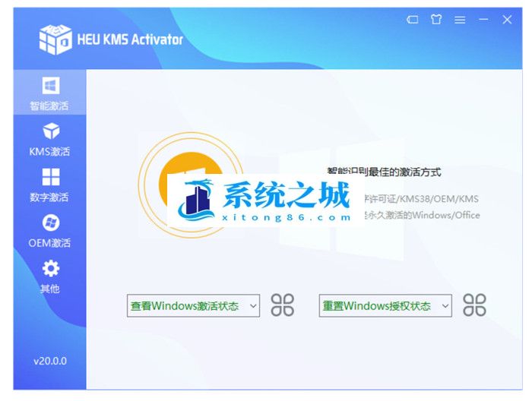Viewport: 532px width, 401px height.
Task: Click the HEU KMS Activator title text
Action: (x=130, y=39)
